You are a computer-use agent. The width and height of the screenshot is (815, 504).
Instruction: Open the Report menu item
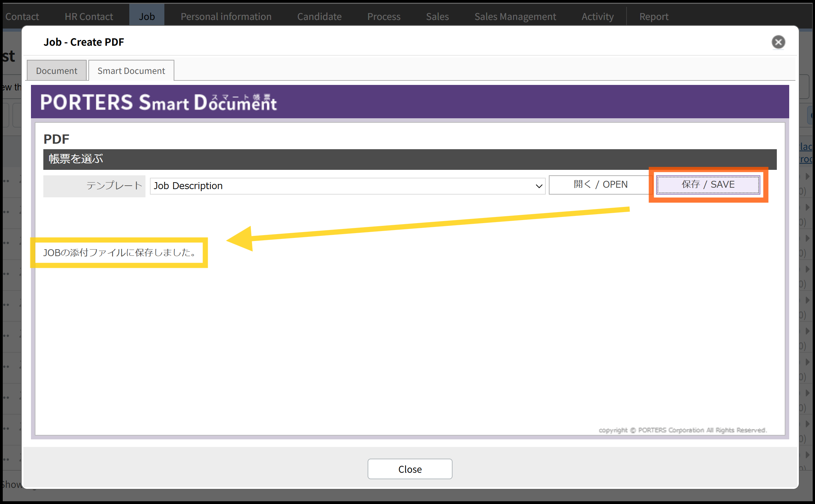(x=654, y=17)
